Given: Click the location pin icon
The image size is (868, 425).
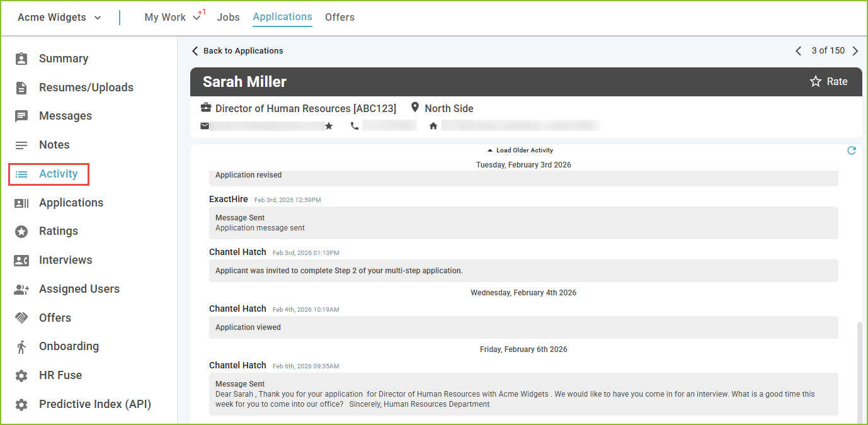Looking at the screenshot, I should pos(415,108).
